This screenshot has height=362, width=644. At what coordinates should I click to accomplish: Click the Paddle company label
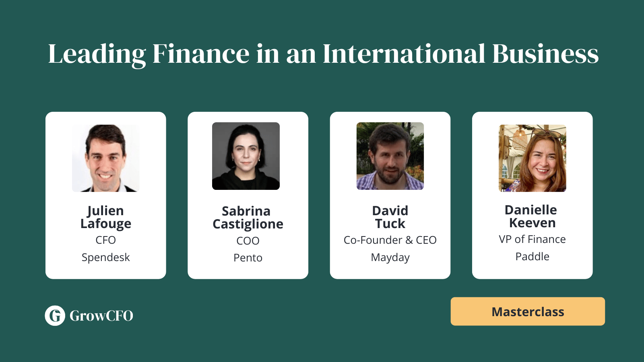(x=532, y=257)
